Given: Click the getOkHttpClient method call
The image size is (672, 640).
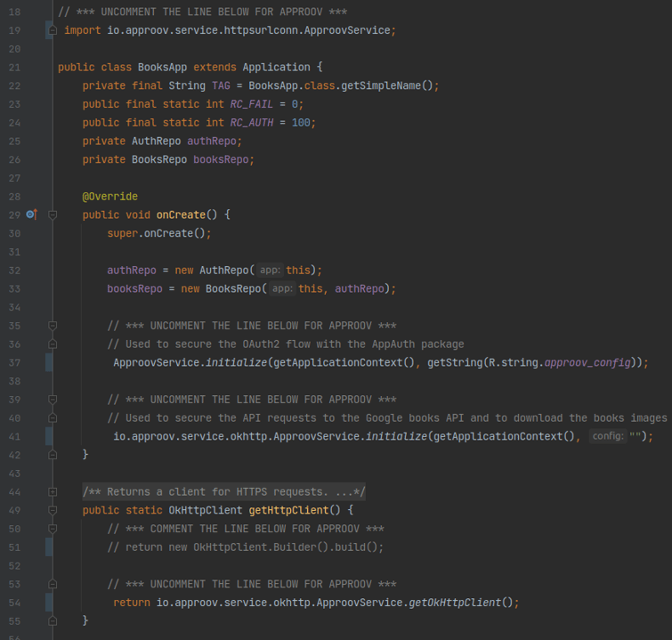Looking at the screenshot, I should (455, 603).
